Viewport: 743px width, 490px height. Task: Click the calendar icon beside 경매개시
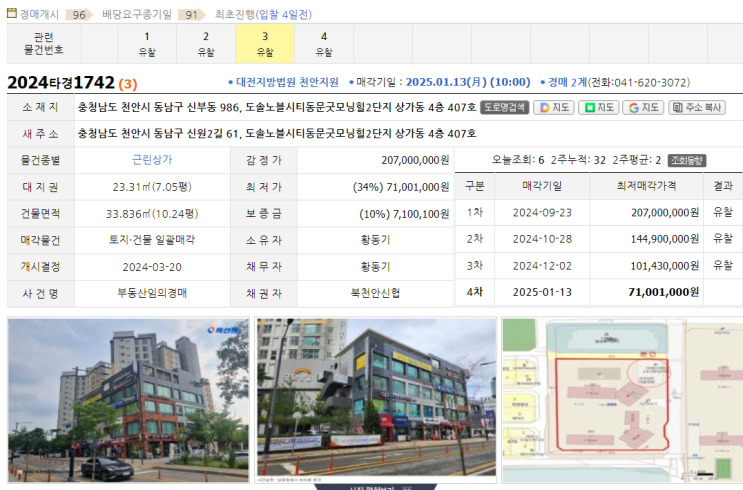tap(12, 13)
